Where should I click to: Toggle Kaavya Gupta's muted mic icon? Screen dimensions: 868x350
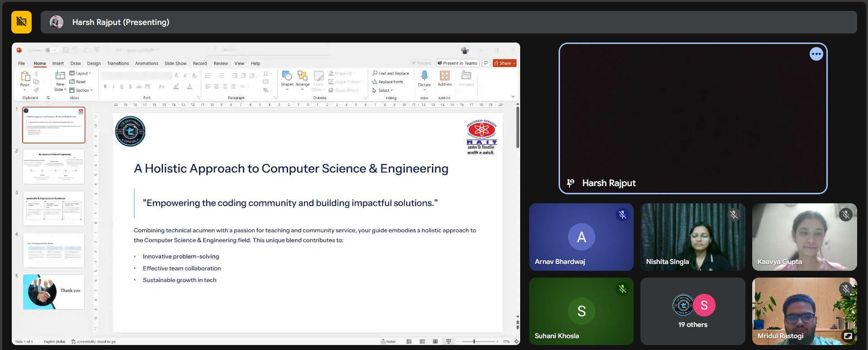[x=846, y=215]
